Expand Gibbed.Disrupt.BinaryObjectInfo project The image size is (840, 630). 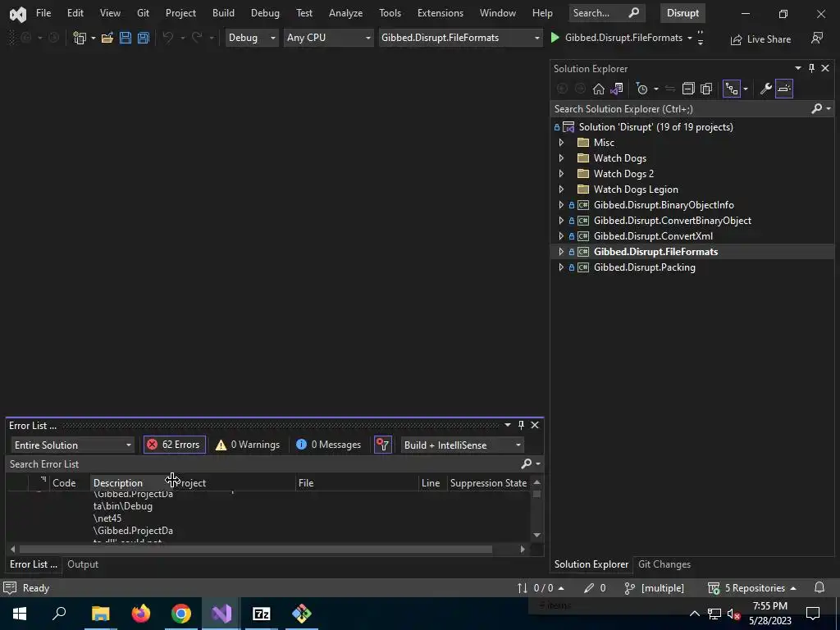[561, 204]
